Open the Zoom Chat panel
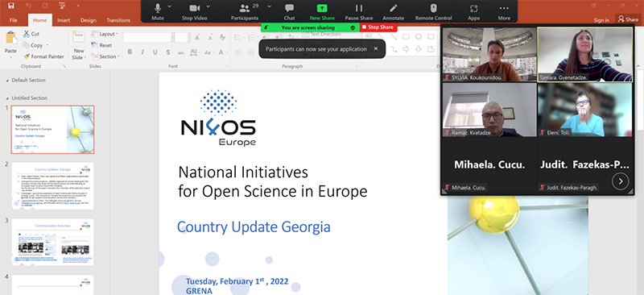 point(290,11)
